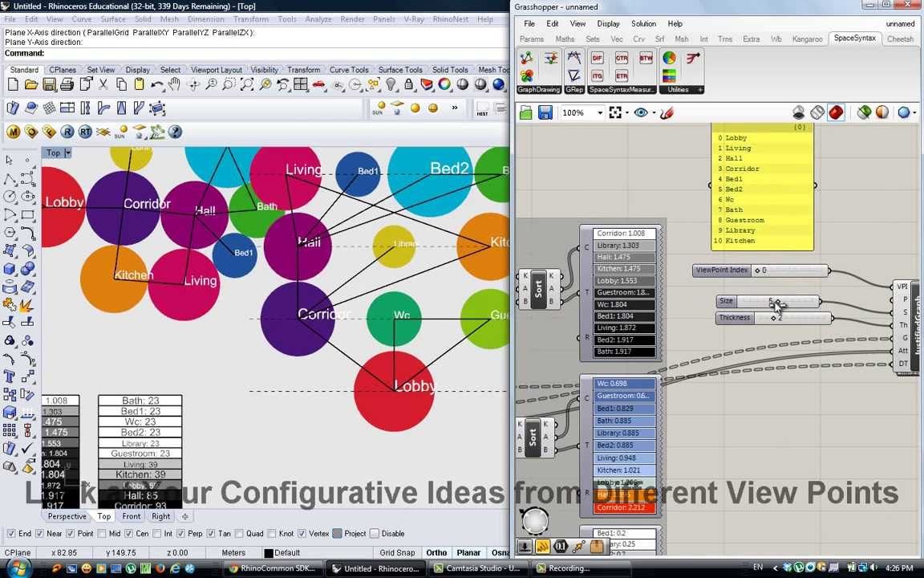
Task: Expand hidden sun toolbar chevron
Action: tap(454, 108)
